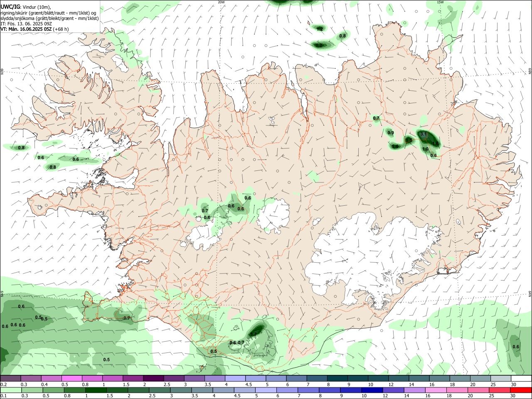Select the darkest green swatch labeled 1 in lower legend
The height and width of the screenshot is (399, 532).
click(x=96, y=390)
